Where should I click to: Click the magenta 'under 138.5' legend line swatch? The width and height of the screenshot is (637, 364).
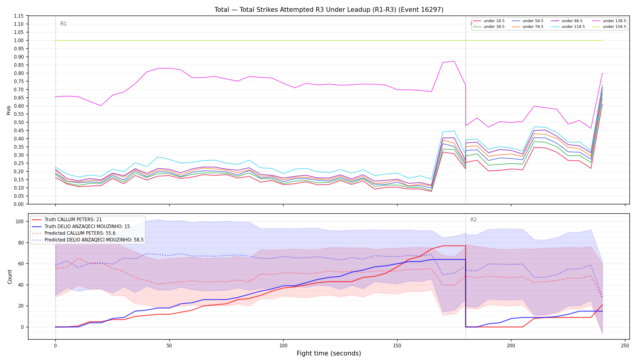tap(596, 21)
